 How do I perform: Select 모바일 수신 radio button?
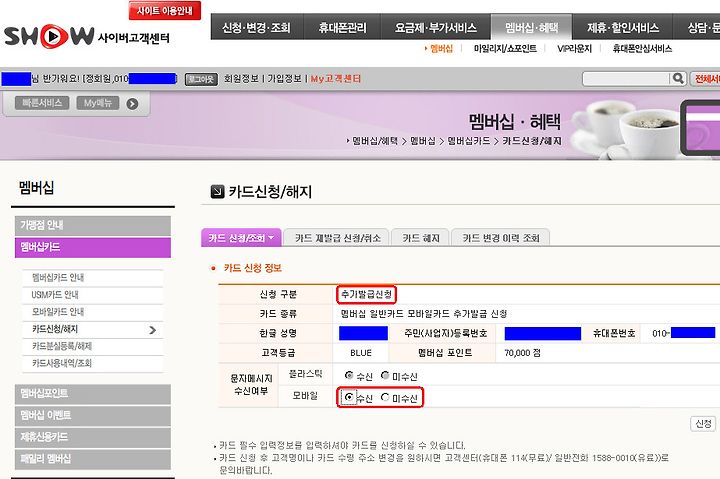pos(349,397)
